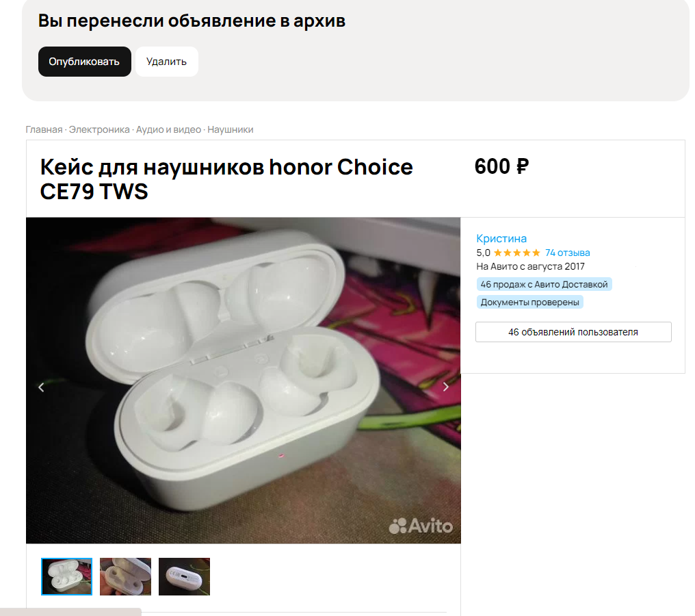Click the Avito watermark logo on the photo
Screen dimensions: 695x616
point(421,526)
